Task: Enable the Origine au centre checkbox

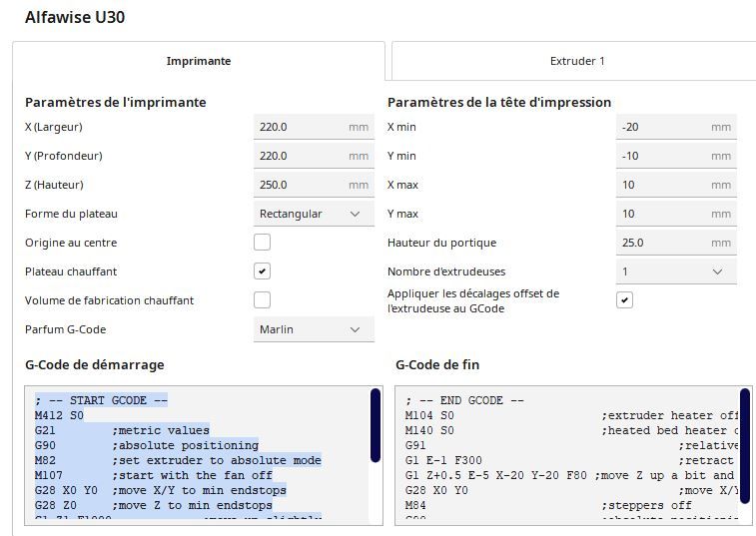Action: click(262, 243)
